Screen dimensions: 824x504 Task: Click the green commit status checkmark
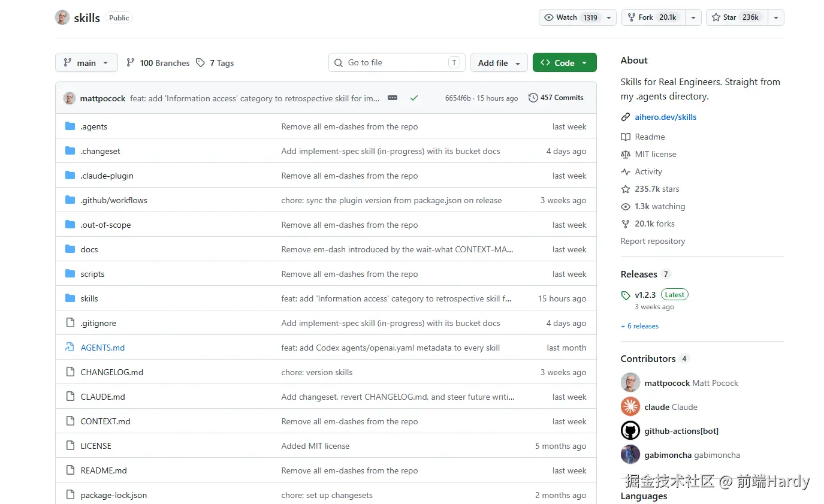pos(414,98)
